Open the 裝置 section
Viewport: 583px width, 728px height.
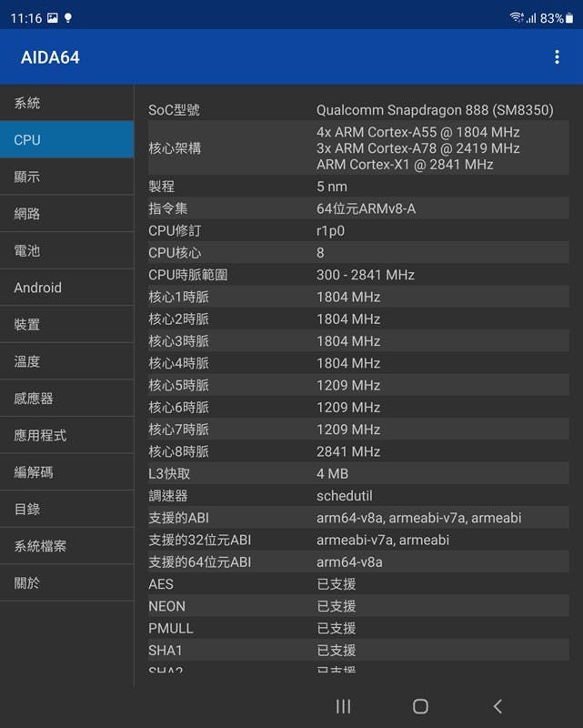click(x=66, y=324)
